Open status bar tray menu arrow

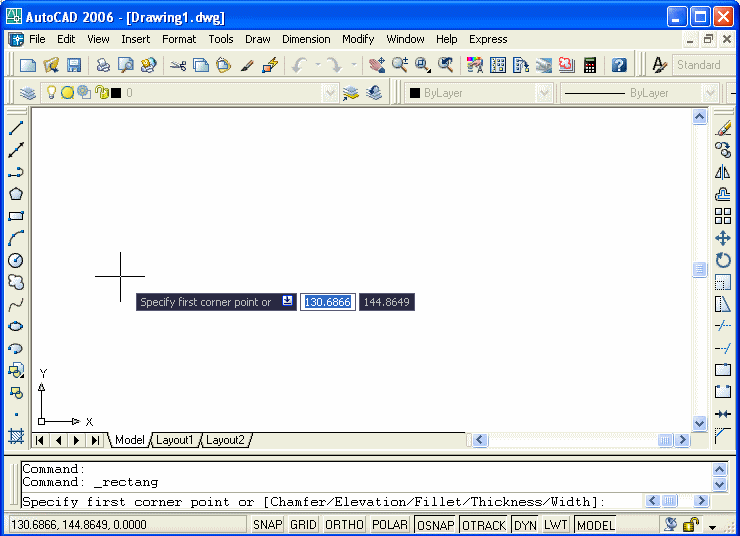pos(713,527)
